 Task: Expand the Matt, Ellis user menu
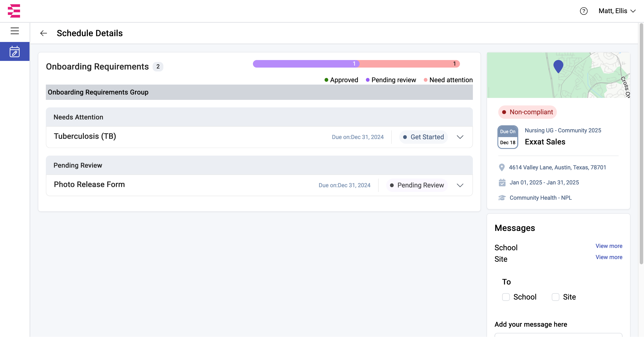pyautogui.click(x=617, y=11)
